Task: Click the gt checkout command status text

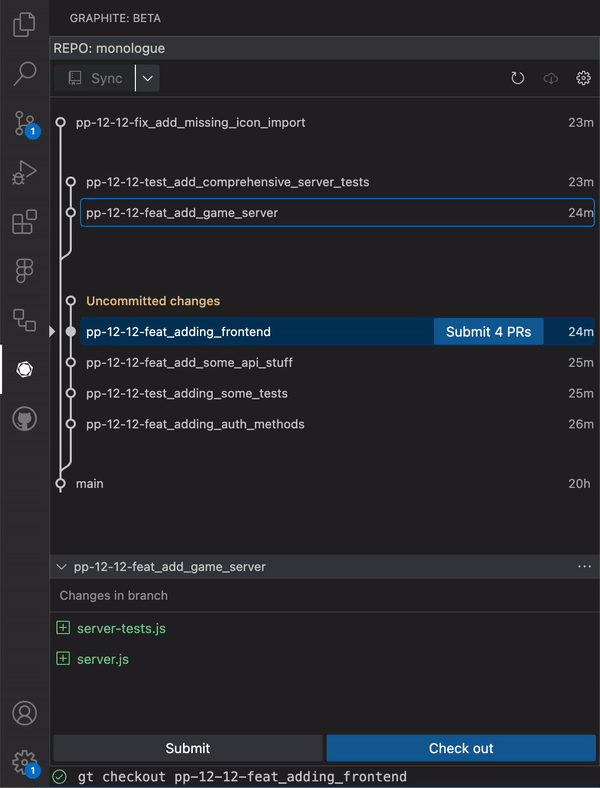Action: [x=242, y=777]
